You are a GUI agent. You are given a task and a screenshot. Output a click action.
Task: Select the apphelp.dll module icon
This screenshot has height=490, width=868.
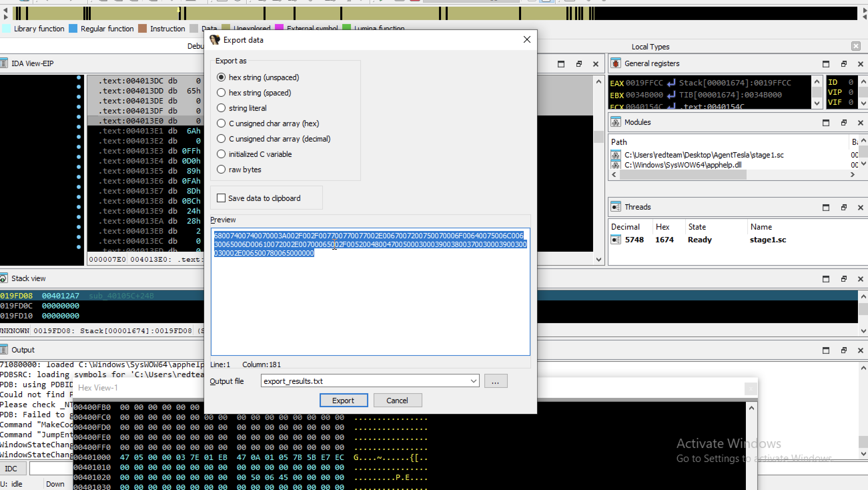click(615, 165)
